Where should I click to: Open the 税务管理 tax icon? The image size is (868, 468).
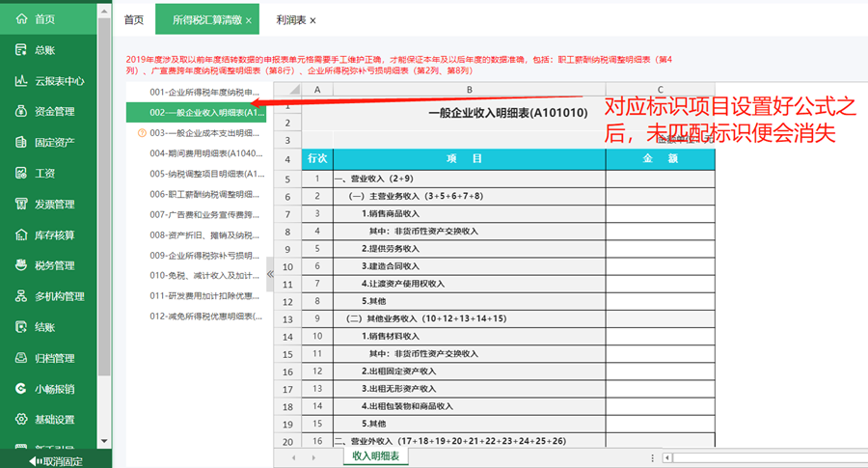pos(21,265)
